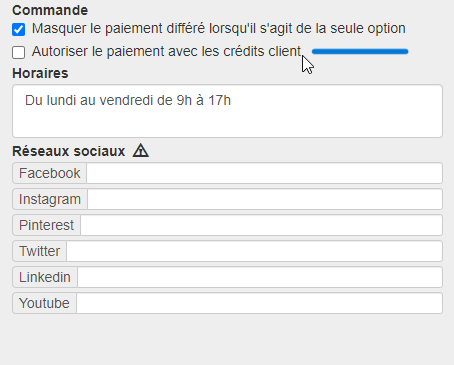
Task: Click the Twitter field label
Action: (40, 251)
